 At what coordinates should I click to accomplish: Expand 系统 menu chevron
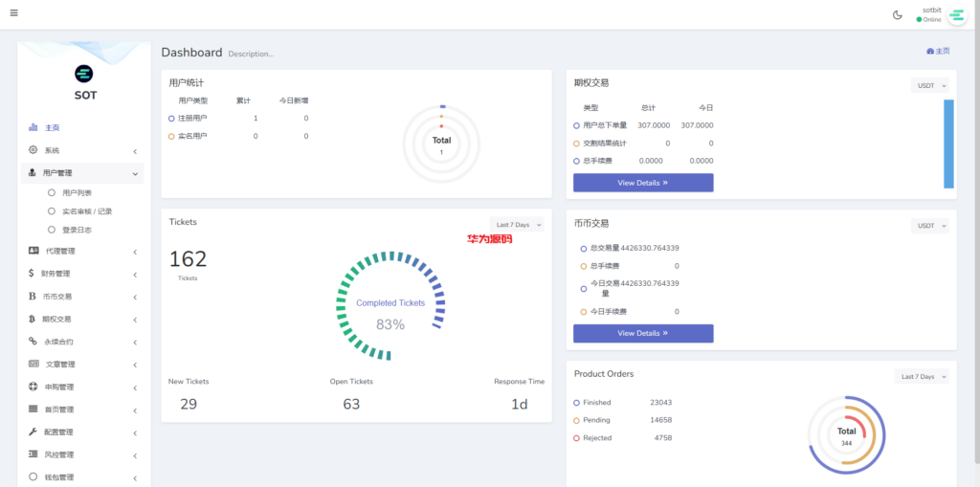[135, 151]
